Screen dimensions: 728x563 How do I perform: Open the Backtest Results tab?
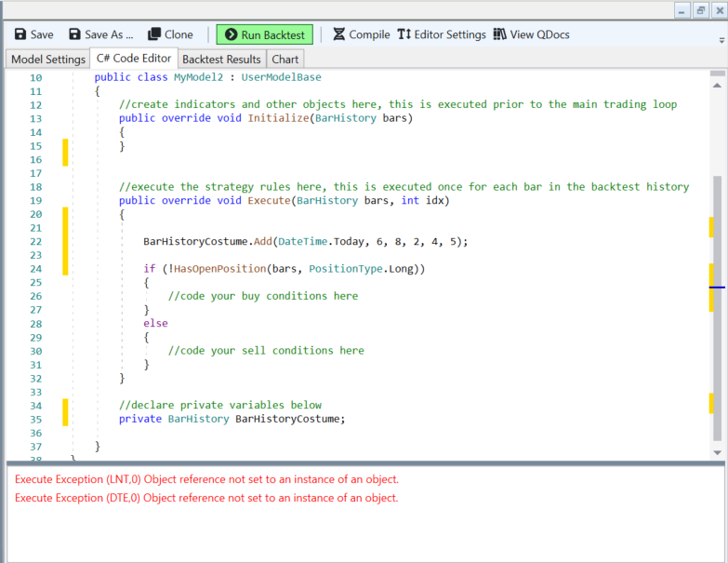point(221,60)
